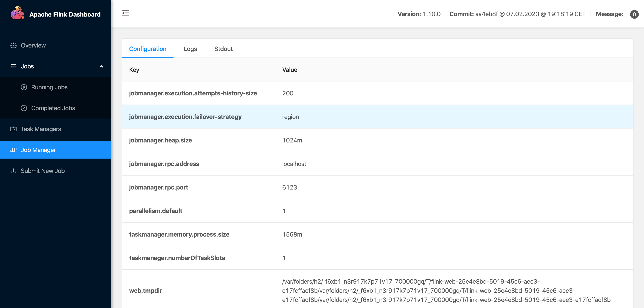
Task: Click the jobmanager.execution.failover-strategy row
Action: pyautogui.click(x=377, y=117)
